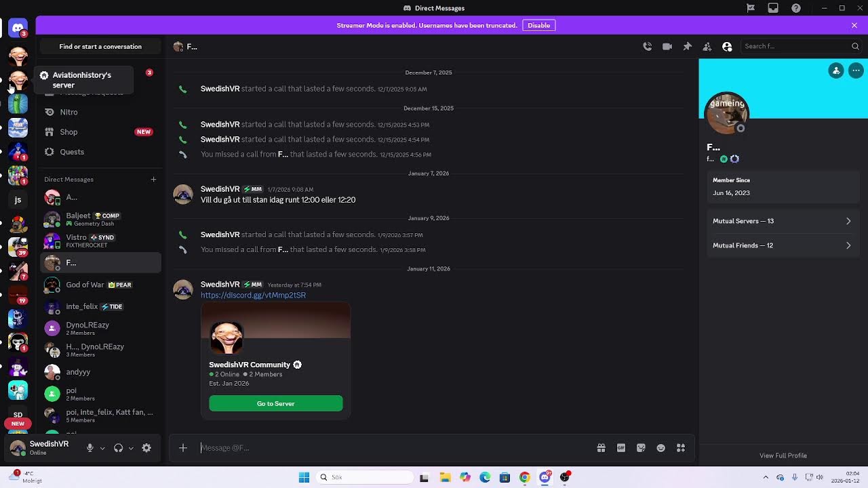Open the sticker picker
The width and height of the screenshot is (868, 488).
[641, 448]
